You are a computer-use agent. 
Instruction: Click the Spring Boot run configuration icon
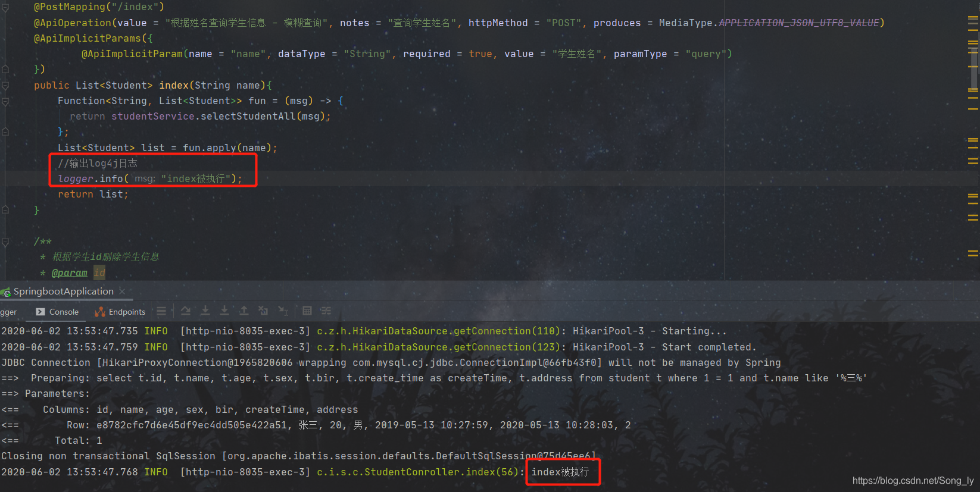(6, 292)
